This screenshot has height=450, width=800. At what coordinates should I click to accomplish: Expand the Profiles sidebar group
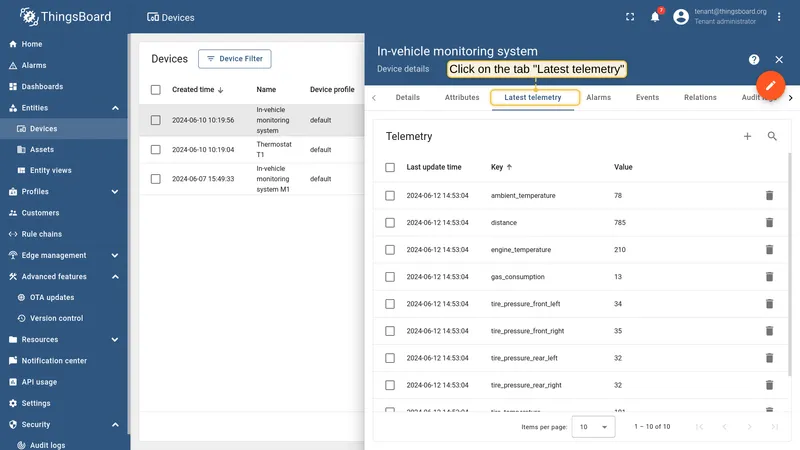(x=115, y=192)
